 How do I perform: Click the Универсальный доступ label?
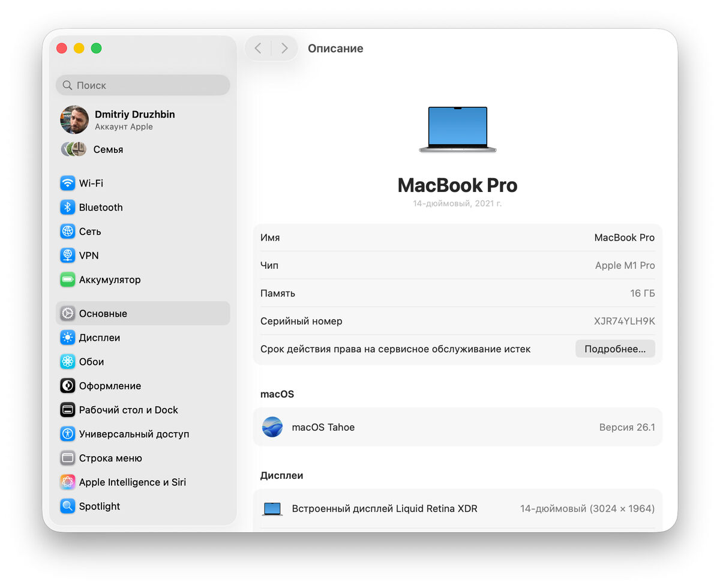click(x=134, y=434)
